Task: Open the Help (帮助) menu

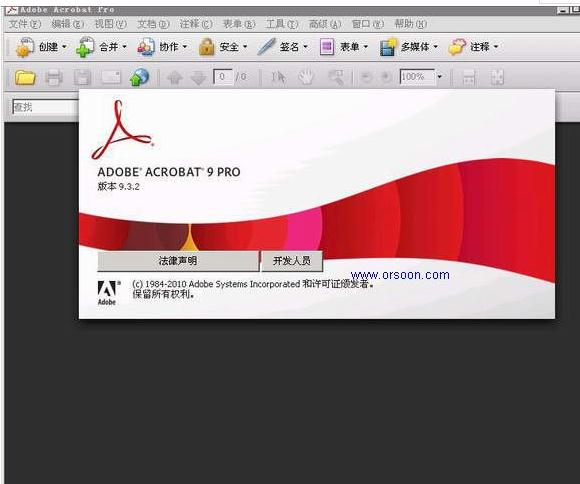Action: (411, 24)
